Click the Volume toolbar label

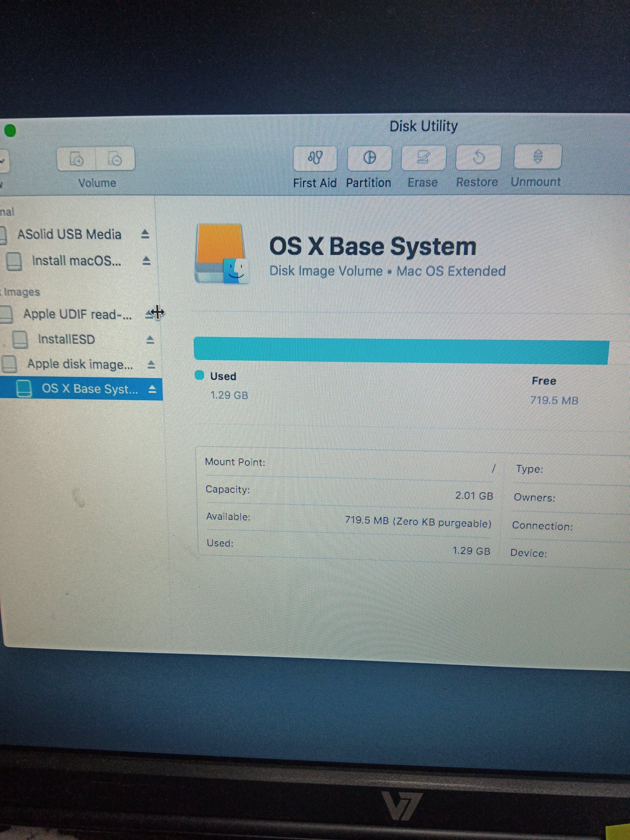[x=97, y=183]
